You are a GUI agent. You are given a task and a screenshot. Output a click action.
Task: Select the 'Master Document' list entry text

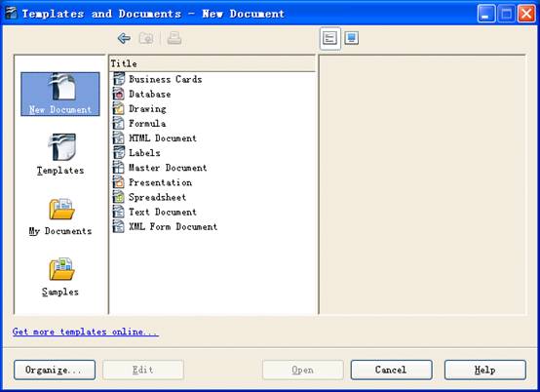(x=168, y=168)
